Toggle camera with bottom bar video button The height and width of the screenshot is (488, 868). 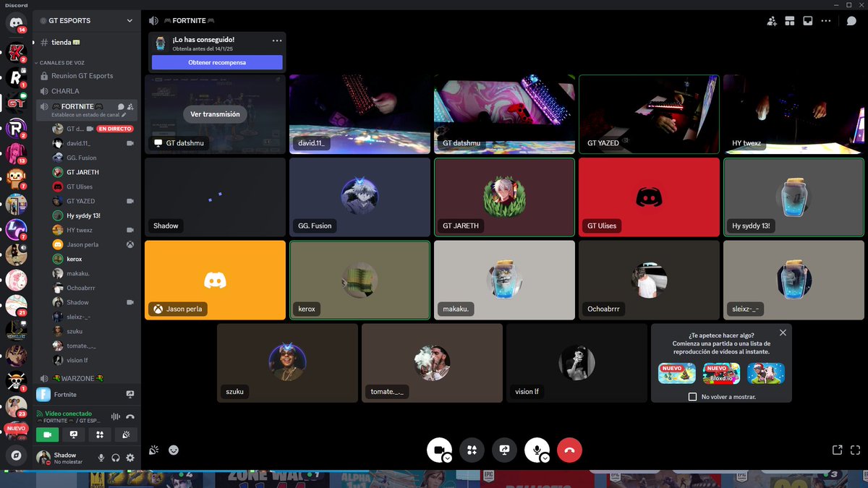point(439,450)
